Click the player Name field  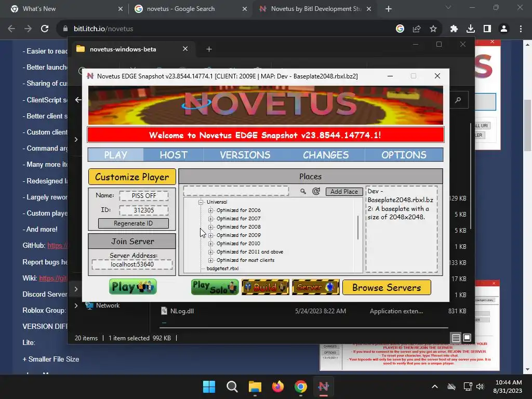coord(144,196)
